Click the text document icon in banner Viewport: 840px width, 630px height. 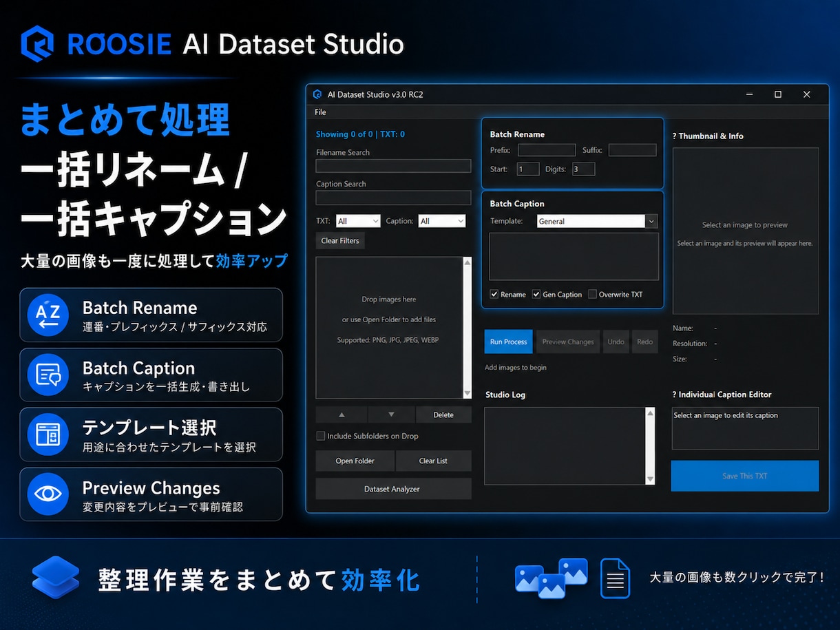pos(615,578)
